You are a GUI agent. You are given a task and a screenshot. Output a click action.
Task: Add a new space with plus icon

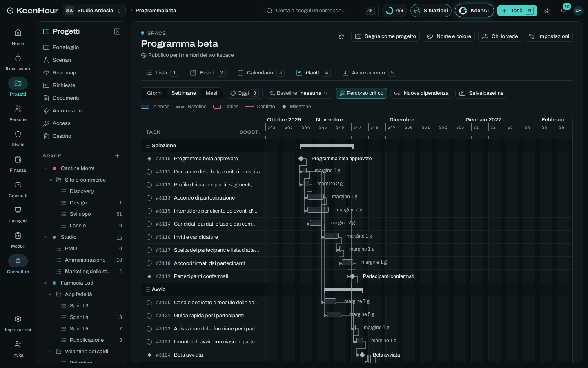(x=117, y=156)
